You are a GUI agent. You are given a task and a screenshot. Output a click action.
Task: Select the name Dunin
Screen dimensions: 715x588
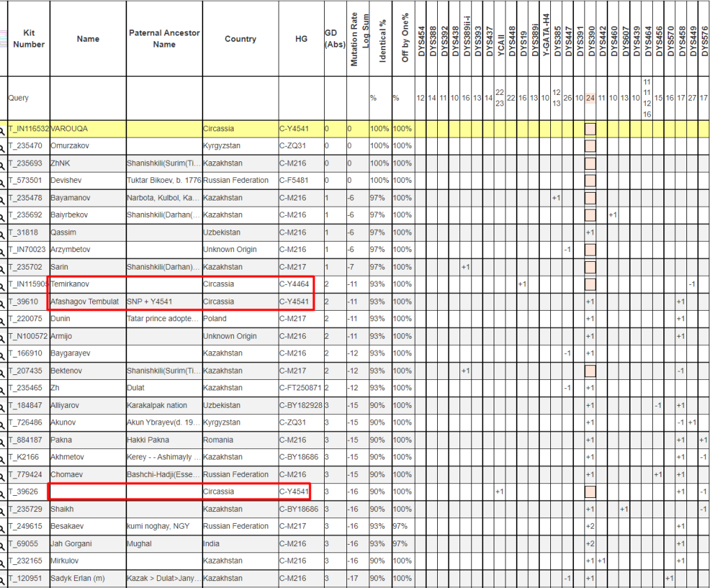tap(60, 319)
